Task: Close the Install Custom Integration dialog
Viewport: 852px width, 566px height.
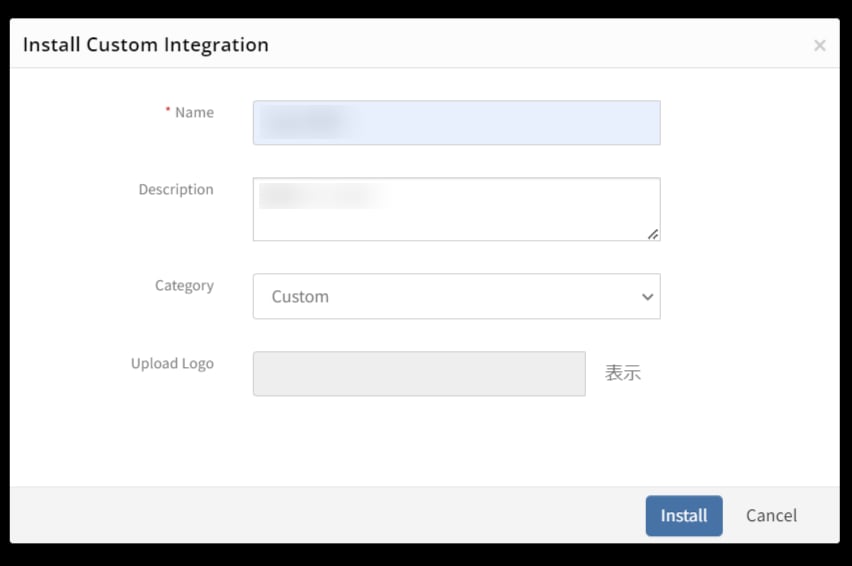Action: click(819, 46)
